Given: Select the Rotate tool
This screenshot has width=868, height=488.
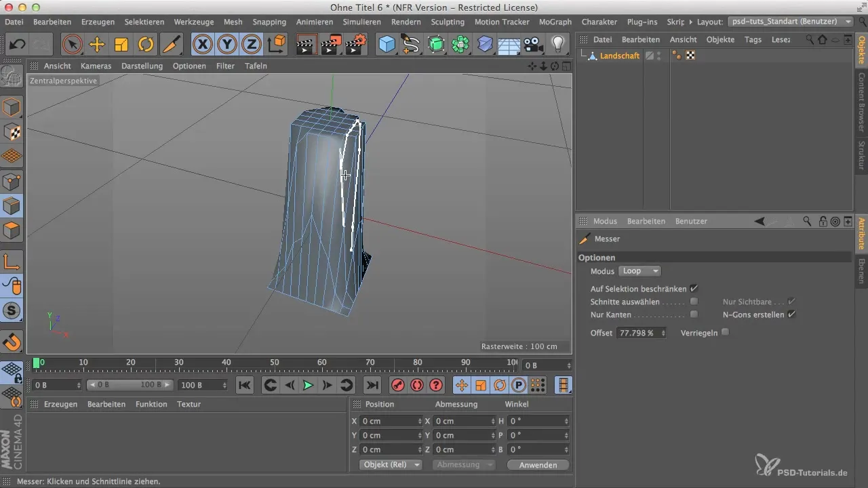Looking at the screenshot, I should click(146, 45).
